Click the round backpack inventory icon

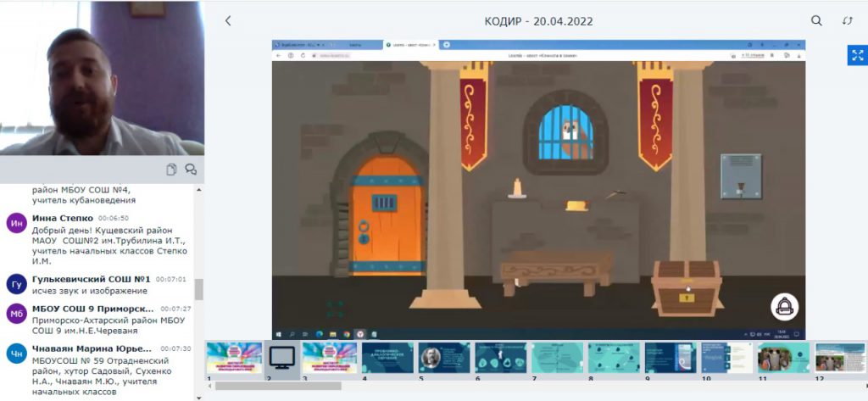[x=784, y=307]
